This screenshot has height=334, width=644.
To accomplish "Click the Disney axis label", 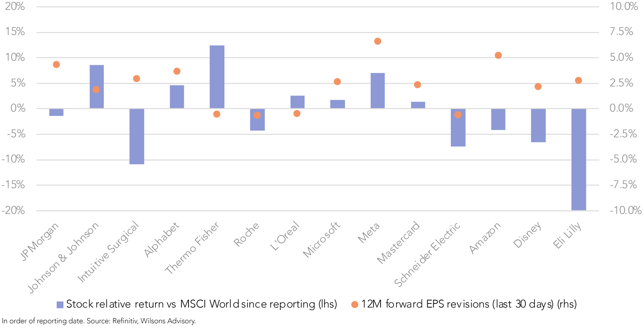I will [527, 235].
